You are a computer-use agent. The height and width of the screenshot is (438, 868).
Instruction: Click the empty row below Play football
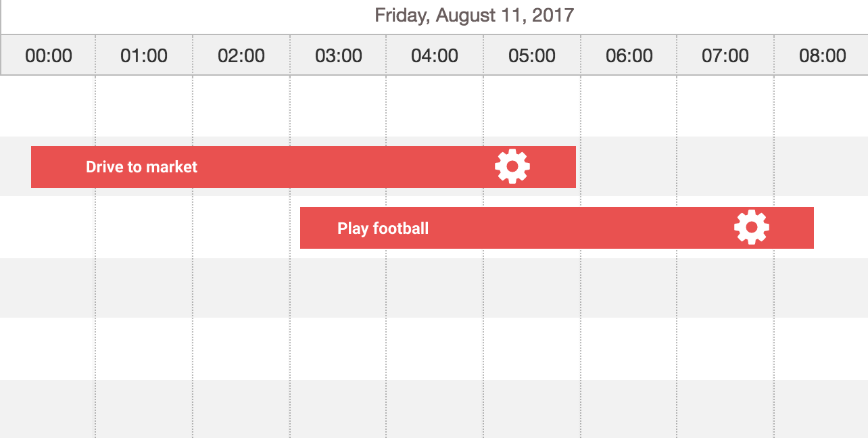point(433,287)
